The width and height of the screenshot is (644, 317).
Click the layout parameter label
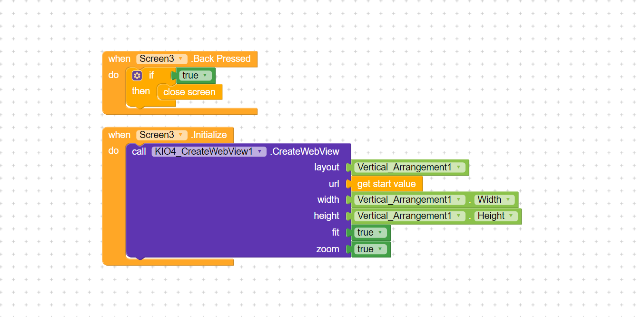(x=327, y=168)
